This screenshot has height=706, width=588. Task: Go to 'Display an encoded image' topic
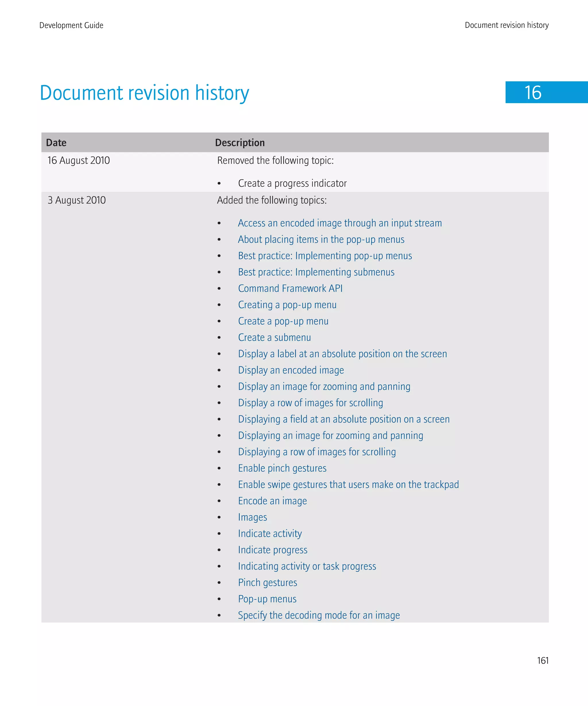point(291,370)
